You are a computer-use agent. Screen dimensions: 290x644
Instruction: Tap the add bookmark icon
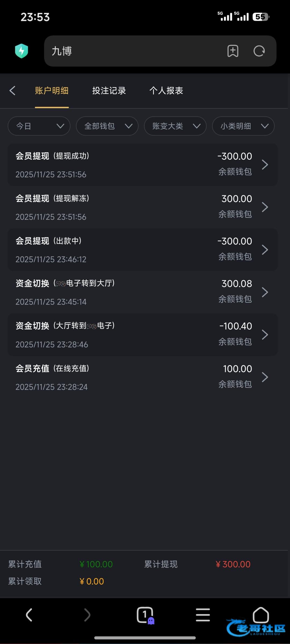[233, 51]
